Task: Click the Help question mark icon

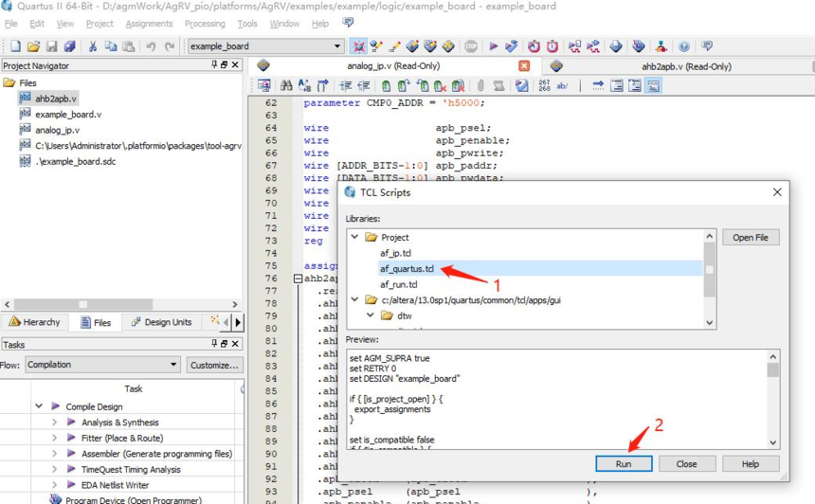Action: [x=684, y=46]
